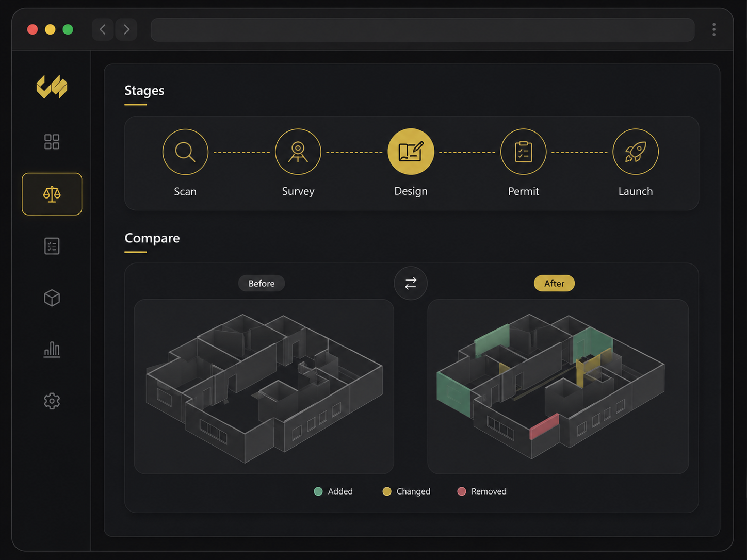Click the Changed legend label

pyautogui.click(x=413, y=491)
